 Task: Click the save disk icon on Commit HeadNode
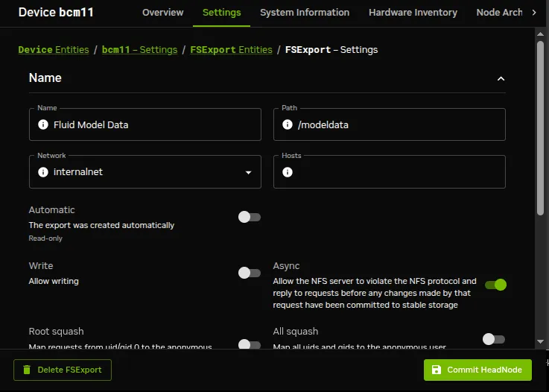pos(437,370)
